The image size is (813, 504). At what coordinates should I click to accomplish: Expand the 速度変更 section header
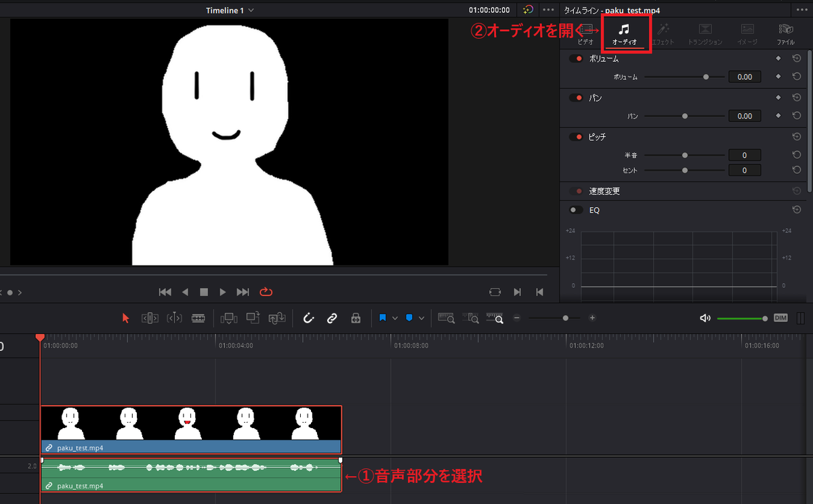(604, 191)
